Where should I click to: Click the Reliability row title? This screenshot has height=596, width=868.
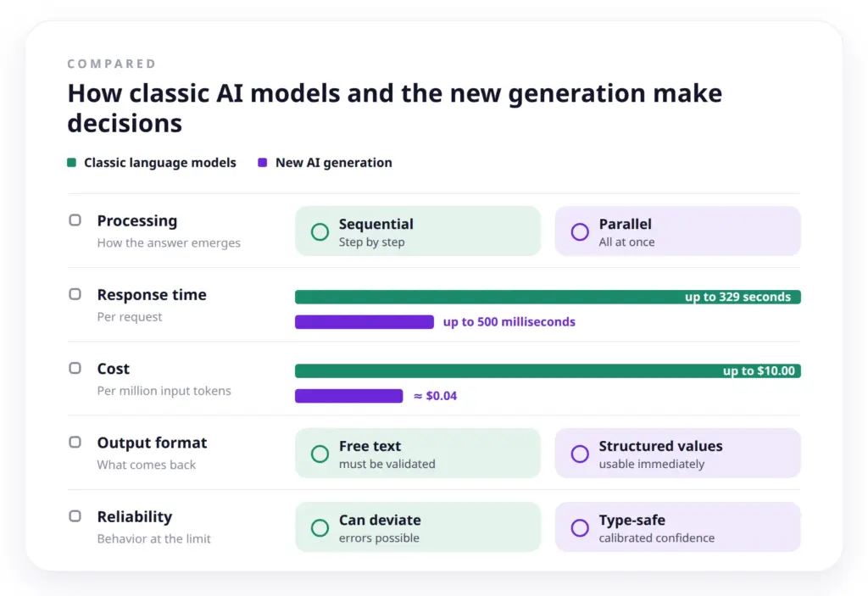(135, 516)
